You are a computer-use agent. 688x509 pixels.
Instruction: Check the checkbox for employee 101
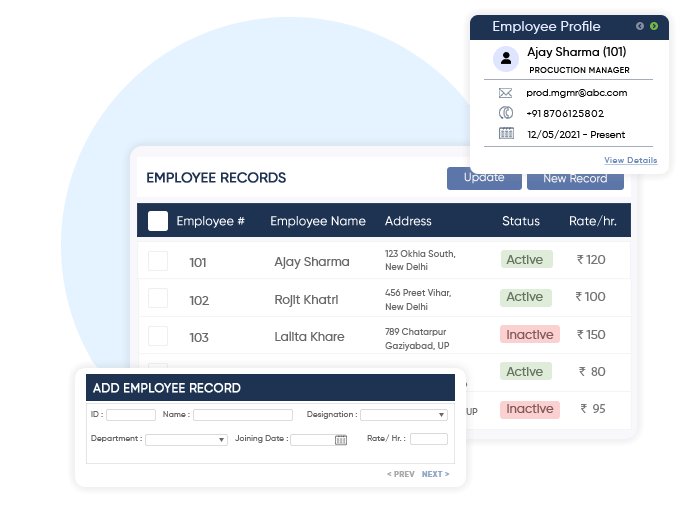(158, 261)
